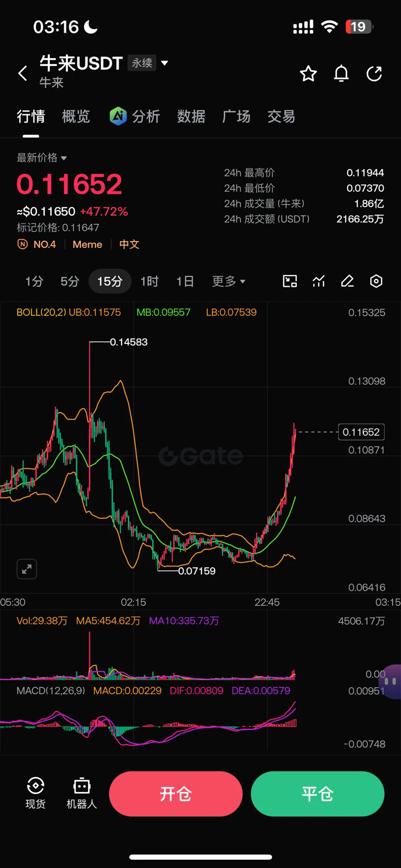Tap the 牛来USDT pair title

(x=81, y=63)
